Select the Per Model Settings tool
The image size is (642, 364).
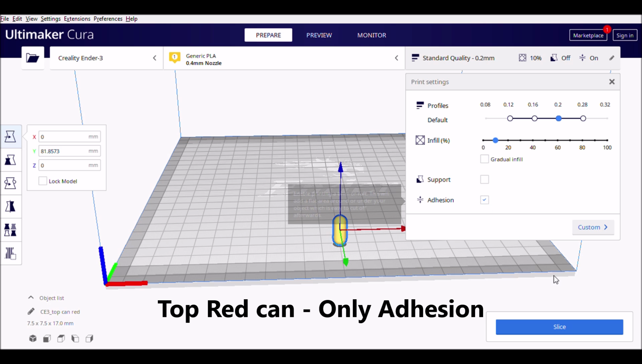(10, 230)
